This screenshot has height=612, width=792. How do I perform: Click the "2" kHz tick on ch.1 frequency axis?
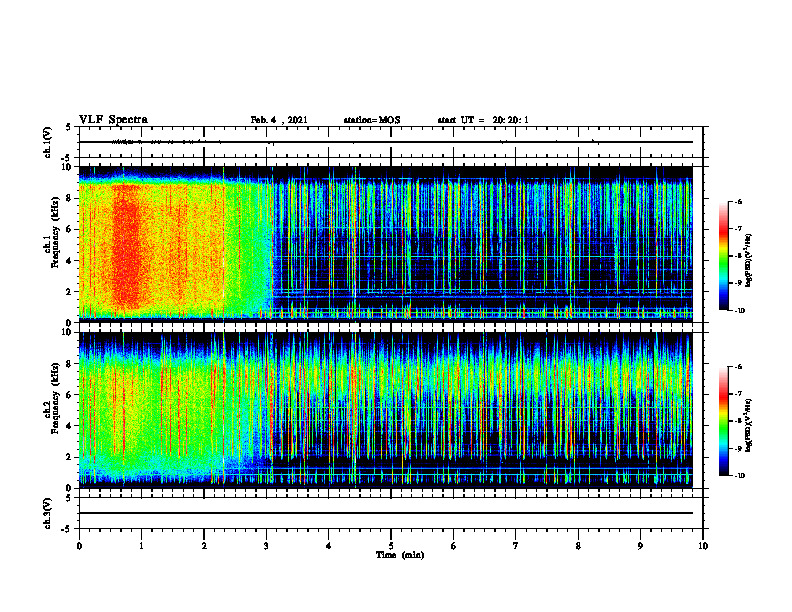coord(71,292)
